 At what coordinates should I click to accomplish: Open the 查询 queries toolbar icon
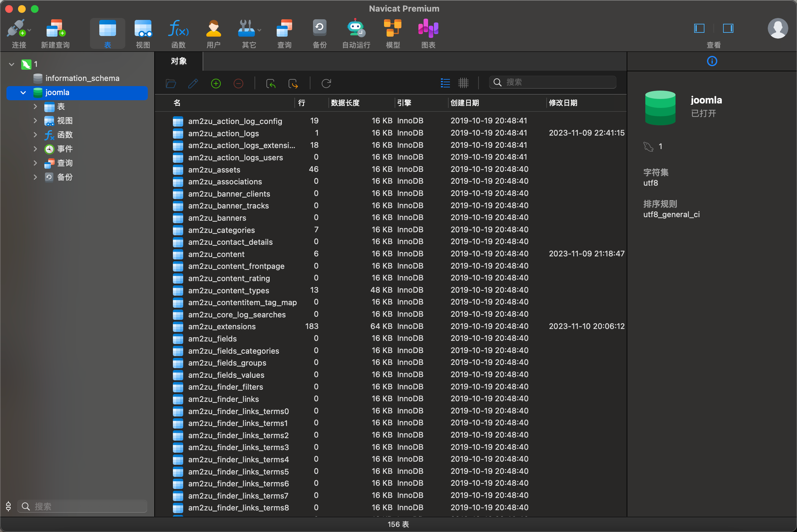pos(284,29)
